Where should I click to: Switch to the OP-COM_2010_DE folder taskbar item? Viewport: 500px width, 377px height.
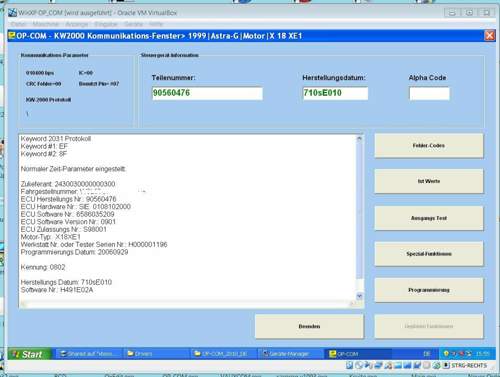click(224, 354)
